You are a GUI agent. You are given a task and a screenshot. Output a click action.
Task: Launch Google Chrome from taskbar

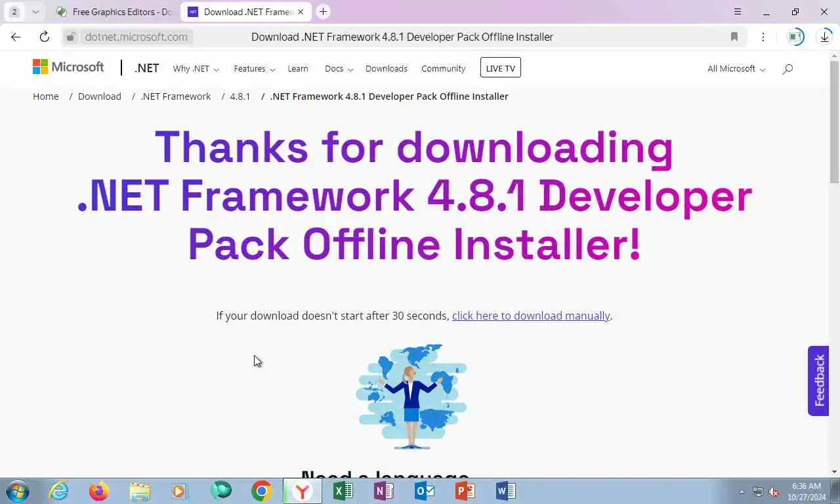point(261,491)
